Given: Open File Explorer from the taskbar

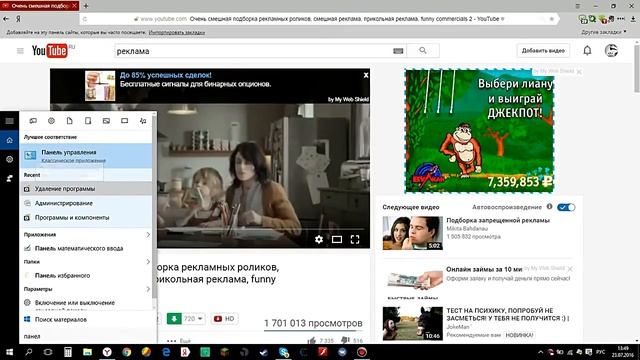Looking at the screenshot, I should tap(87, 352).
